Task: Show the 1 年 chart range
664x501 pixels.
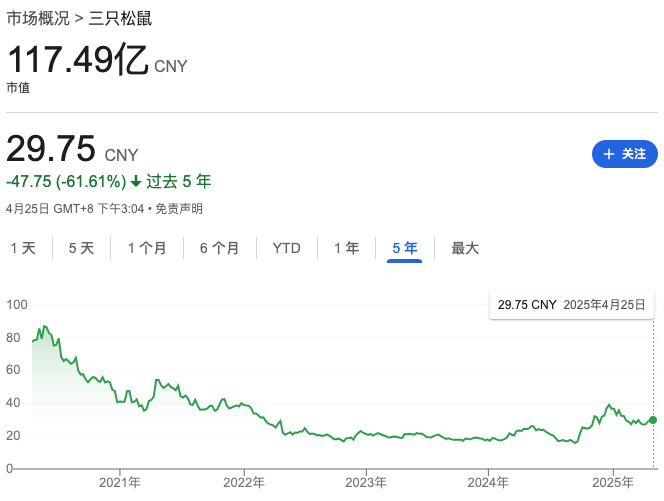Action: tap(346, 248)
